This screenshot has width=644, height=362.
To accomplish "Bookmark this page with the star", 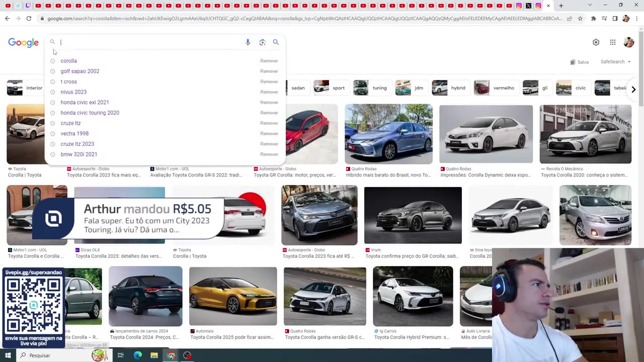I will point(580,19).
